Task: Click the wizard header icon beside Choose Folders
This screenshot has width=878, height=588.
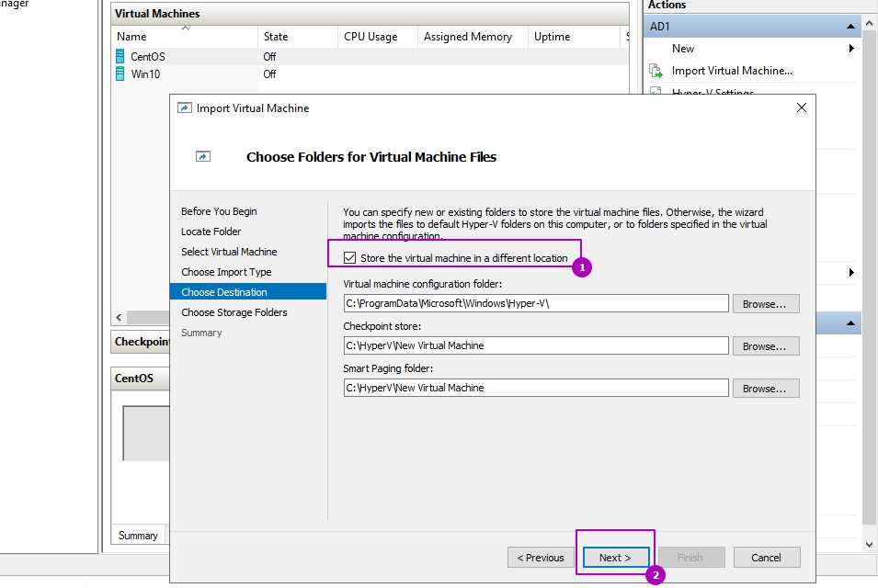Action: tap(203, 157)
